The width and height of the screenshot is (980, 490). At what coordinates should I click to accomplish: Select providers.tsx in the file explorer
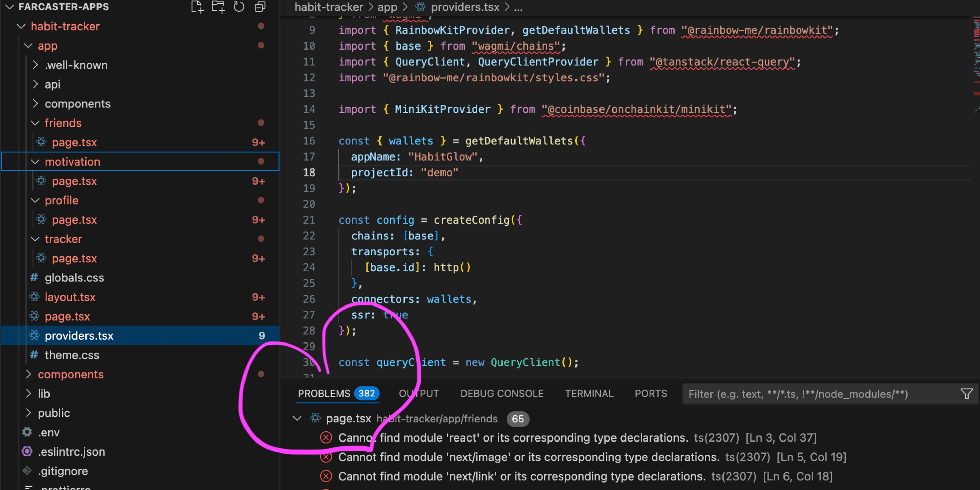[140, 335]
